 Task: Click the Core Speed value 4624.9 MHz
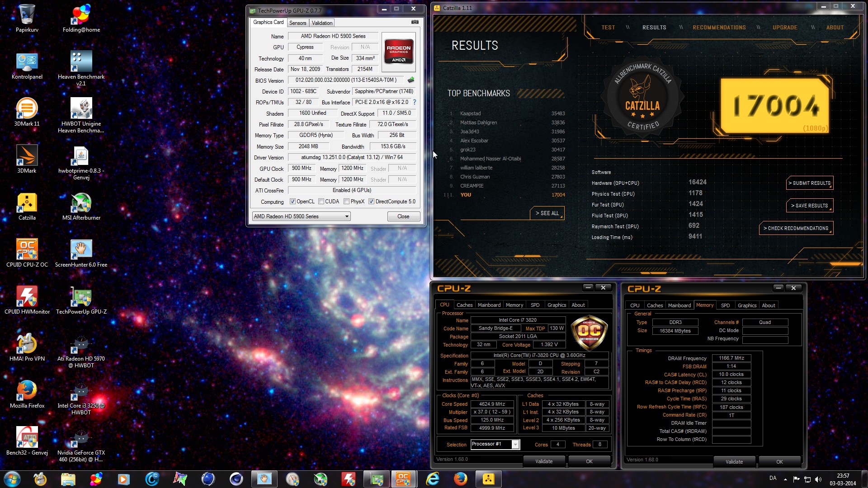[492, 404]
